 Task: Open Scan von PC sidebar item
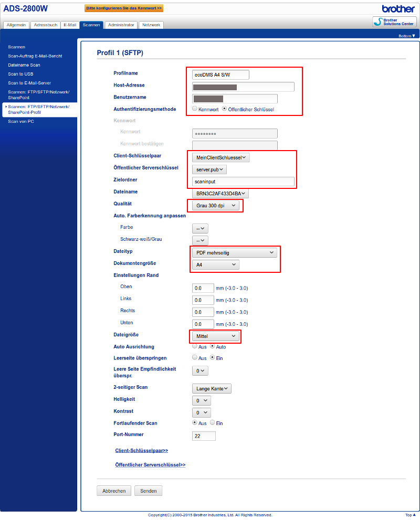coord(21,121)
